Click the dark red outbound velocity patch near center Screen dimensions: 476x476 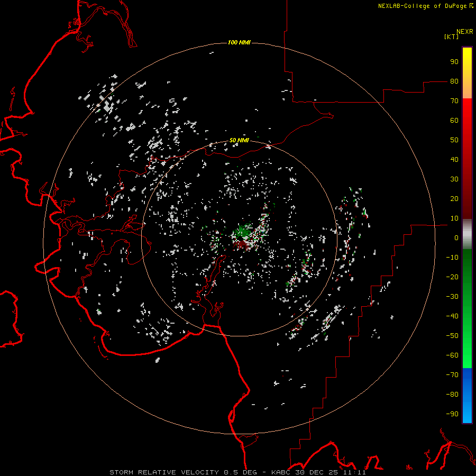pos(241,244)
